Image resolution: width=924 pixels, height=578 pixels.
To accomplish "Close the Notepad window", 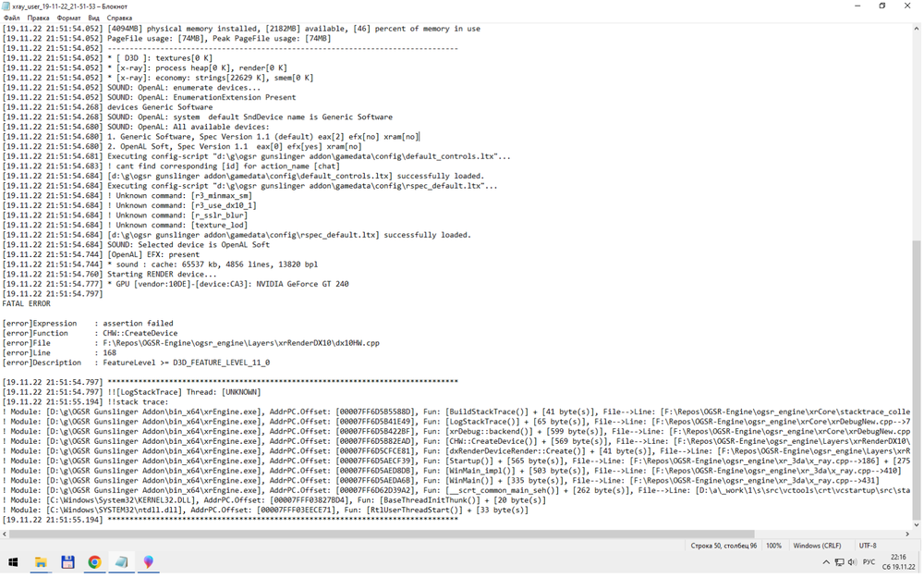I will pos(907,6).
